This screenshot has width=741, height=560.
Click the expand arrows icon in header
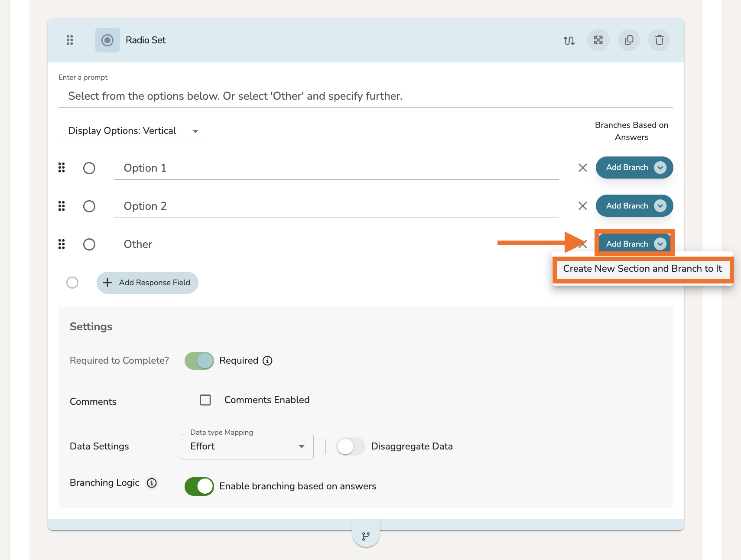(598, 40)
